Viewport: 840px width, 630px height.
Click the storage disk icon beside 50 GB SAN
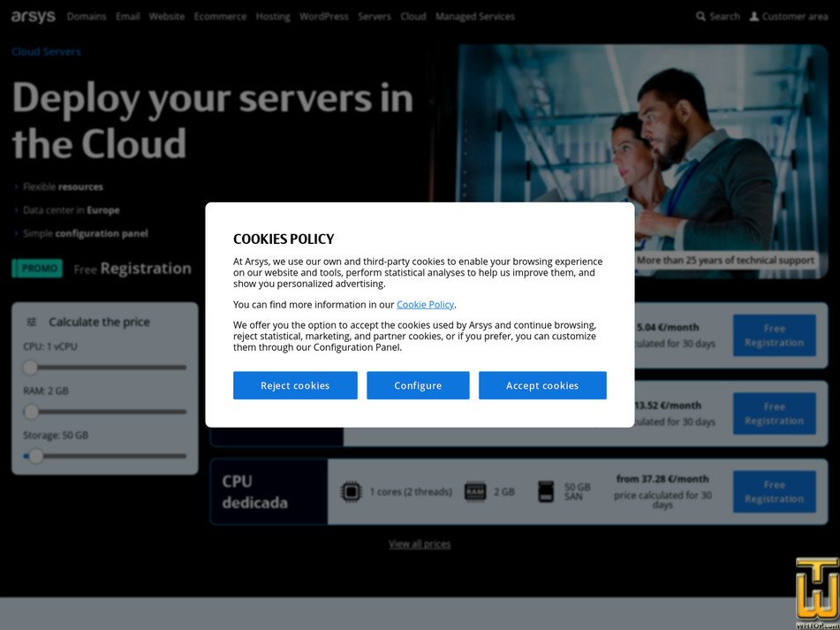[x=545, y=491]
